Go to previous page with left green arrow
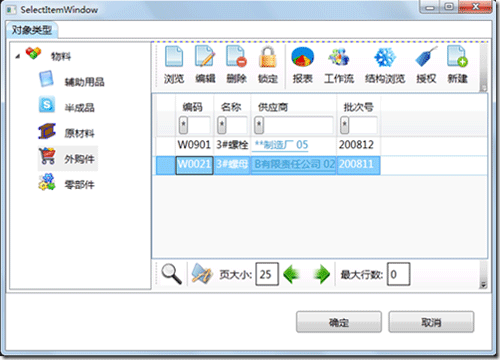 [291, 274]
